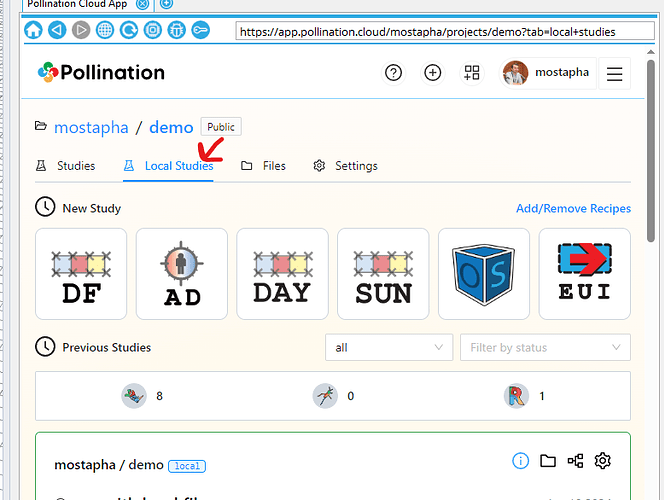Click the create new plus circle icon
The image size is (664, 500).
(432, 73)
